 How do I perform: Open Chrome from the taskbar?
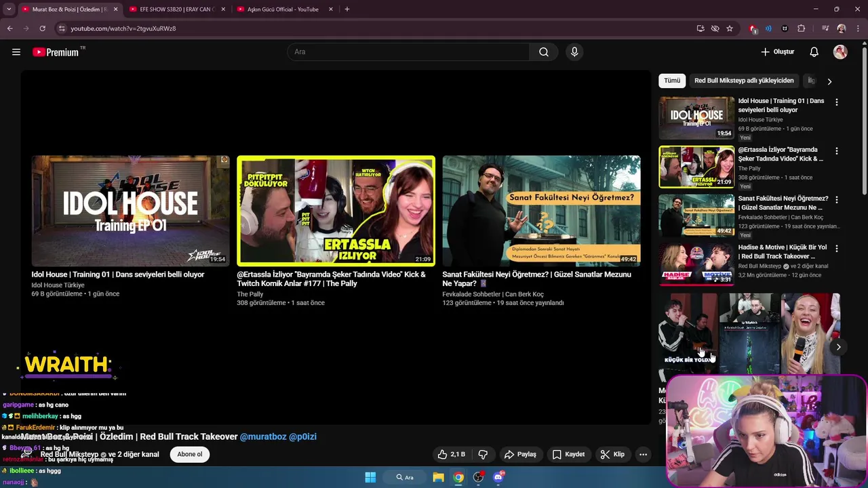458,477
